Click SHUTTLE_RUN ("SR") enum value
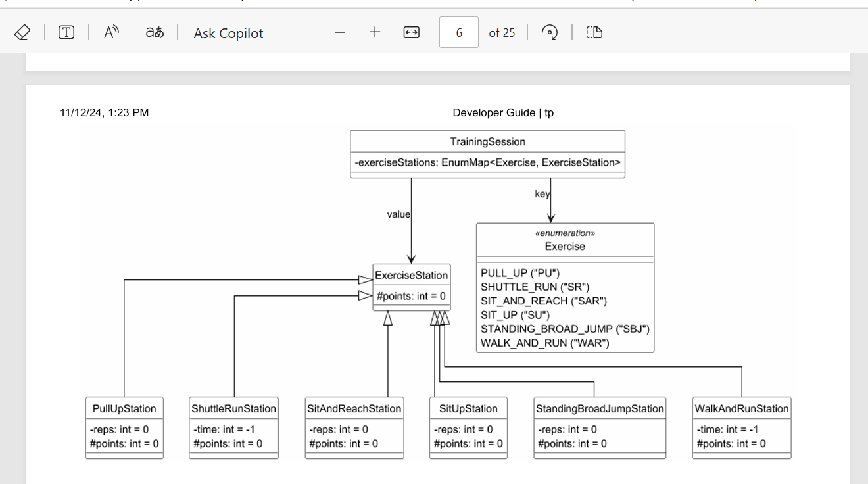The height and width of the screenshot is (484, 868). click(x=535, y=287)
